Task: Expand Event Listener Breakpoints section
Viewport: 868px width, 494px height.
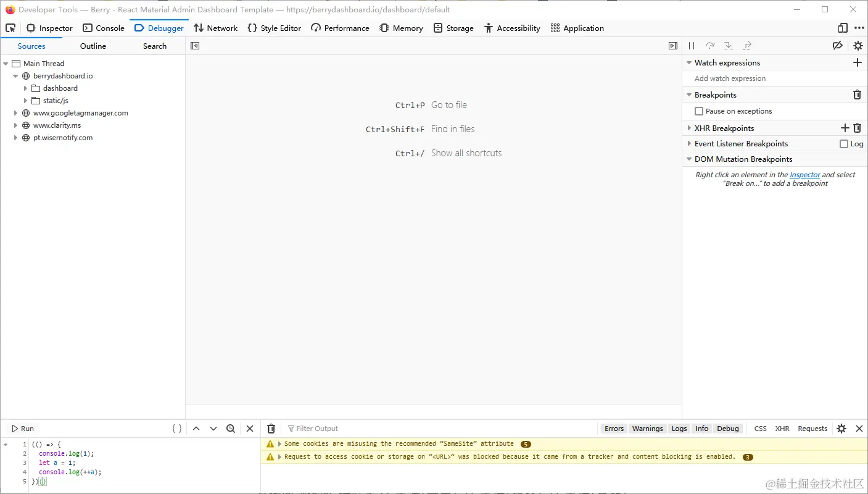Action: [689, 144]
